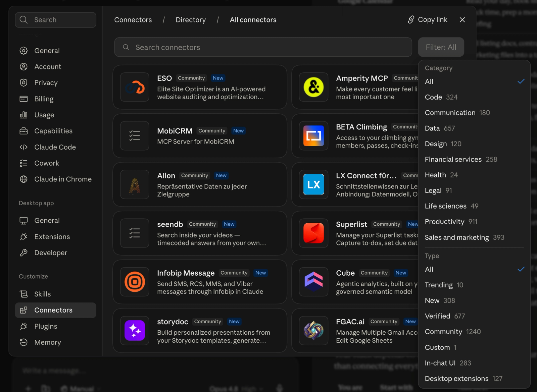Open the Cowork checklist icon
Viewport: 537px width, 392px height.
23,163
